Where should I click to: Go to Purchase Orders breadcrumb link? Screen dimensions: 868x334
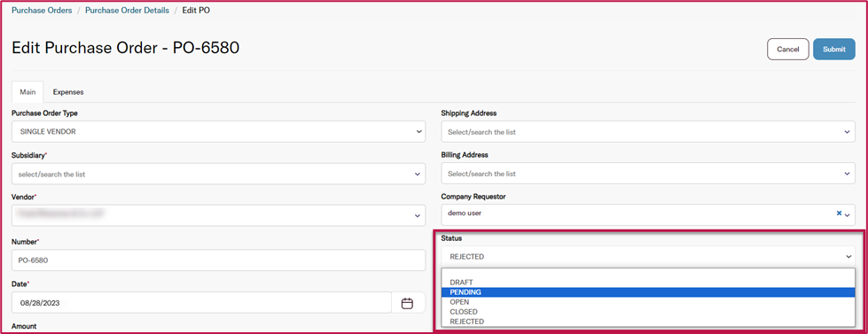(42, 11)
